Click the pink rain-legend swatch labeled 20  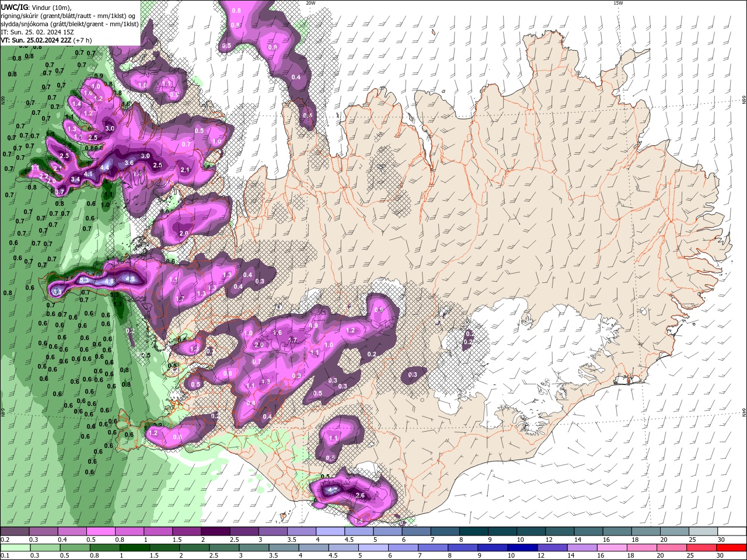click(672, 548)
